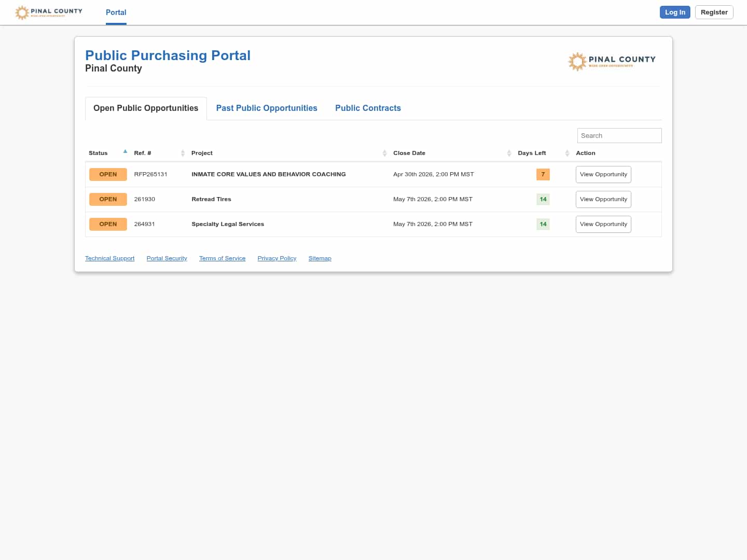This screenshot has width=747, height=560.
Task: Open the Privacy Policy link
Action: point(276,258)
